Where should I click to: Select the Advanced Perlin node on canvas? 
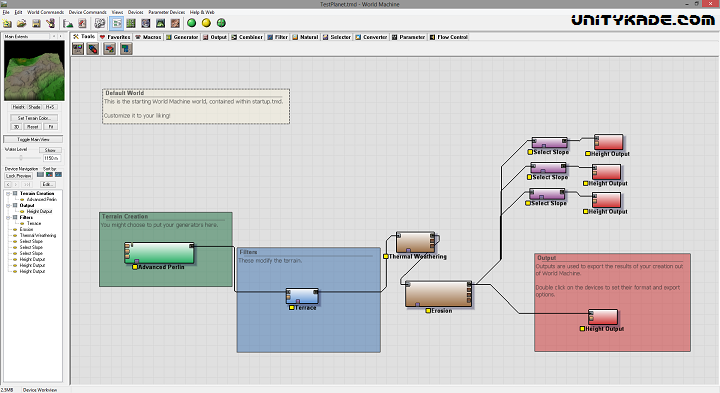pyautogui.click(x=159, y=253)
